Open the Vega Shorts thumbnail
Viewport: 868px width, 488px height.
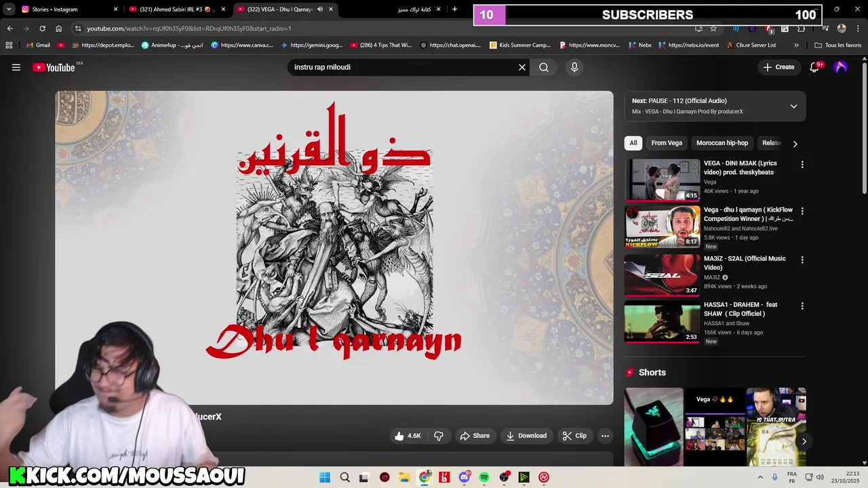click(x=715, y=427)
